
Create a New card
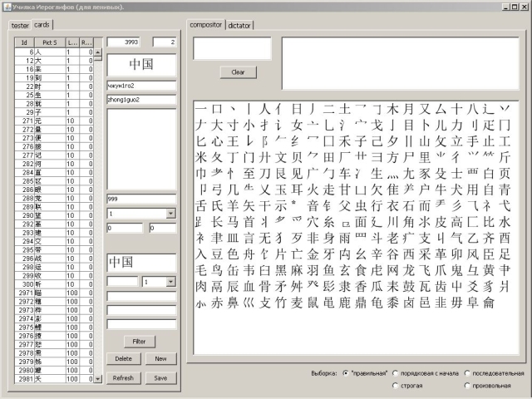(160, 358)
